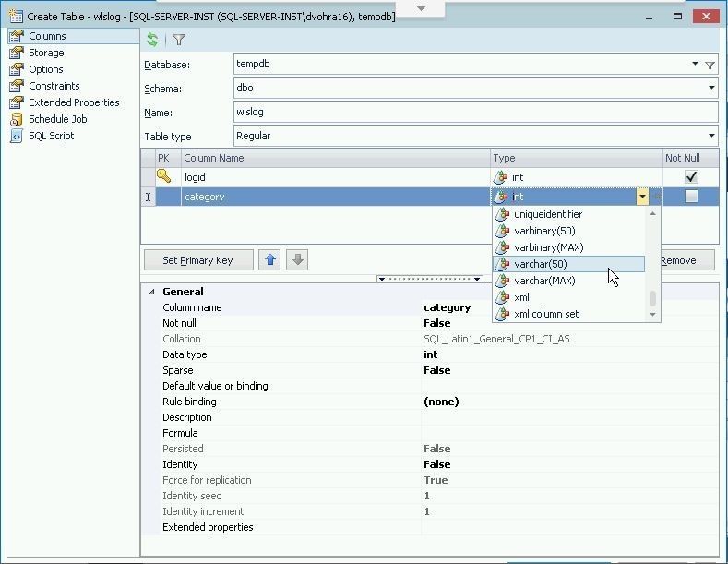Expand the Schema dropdown
Image resolution: width=728 pixels, height=564 pixels.
coord(711,89)
